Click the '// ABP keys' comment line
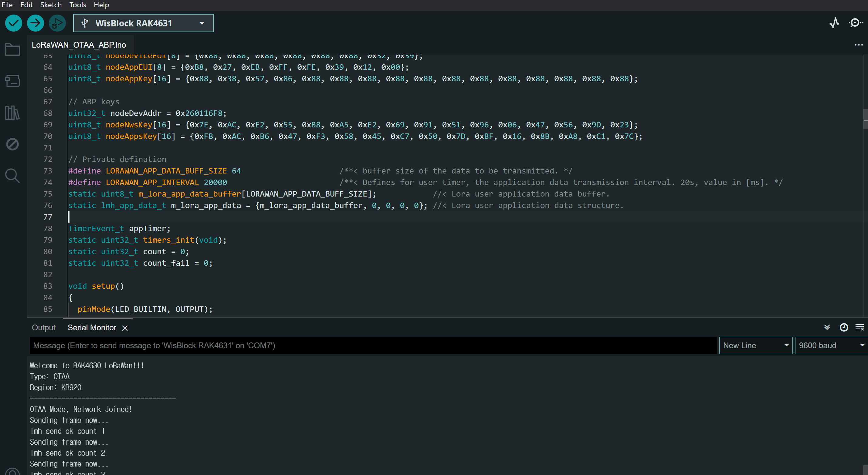Image resolution: width=868 pixels, height=475 pixels. click(x=94, y=102)
